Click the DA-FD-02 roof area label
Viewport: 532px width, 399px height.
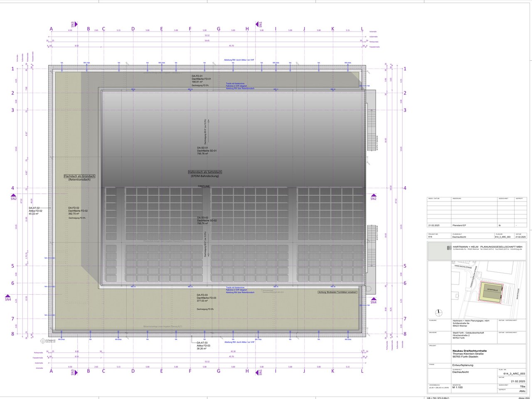click(x=74, y=208)
